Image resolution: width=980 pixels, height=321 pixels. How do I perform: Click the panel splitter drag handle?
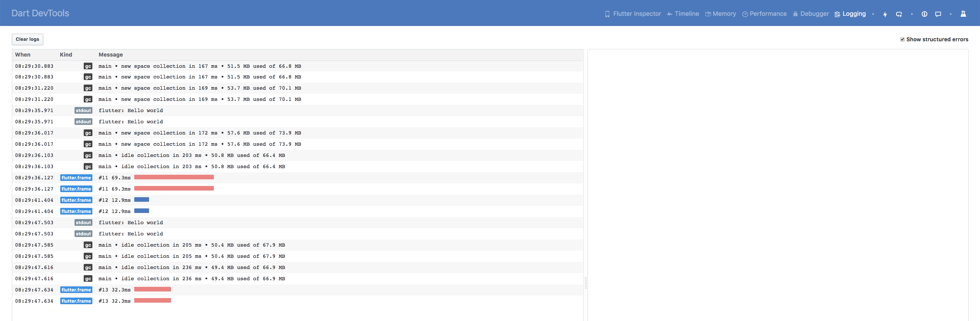coord(585,283)
